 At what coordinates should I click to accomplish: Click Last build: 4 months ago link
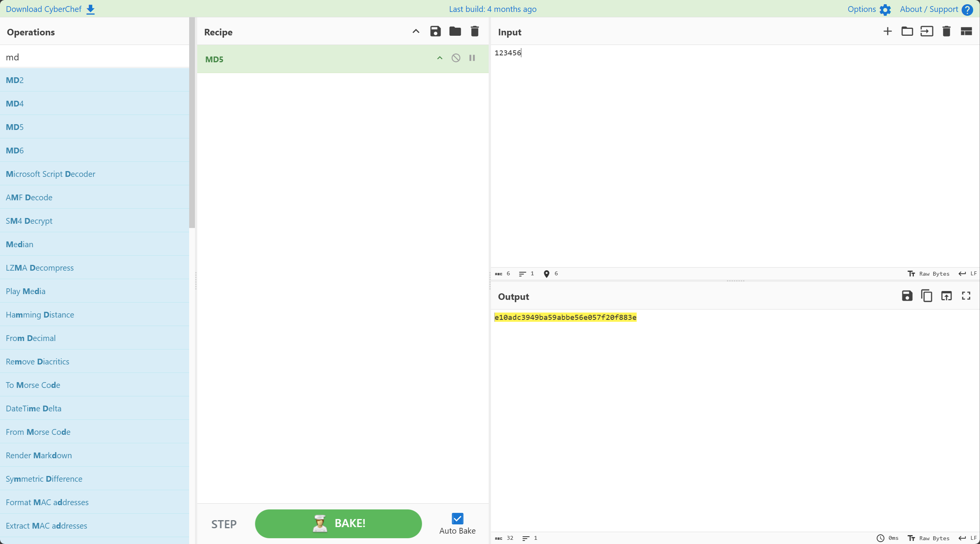pyautogui.click(x=492, y=9)
